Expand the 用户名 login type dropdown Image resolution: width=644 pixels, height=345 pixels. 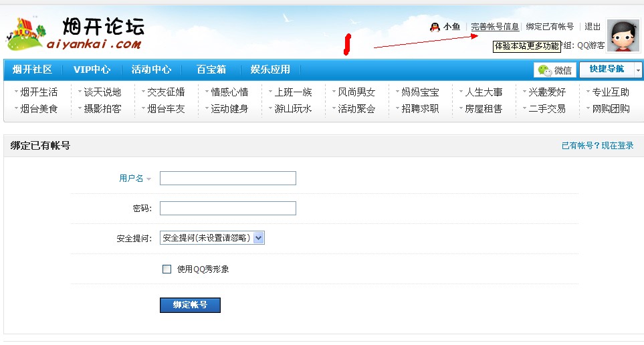point(135,179)
